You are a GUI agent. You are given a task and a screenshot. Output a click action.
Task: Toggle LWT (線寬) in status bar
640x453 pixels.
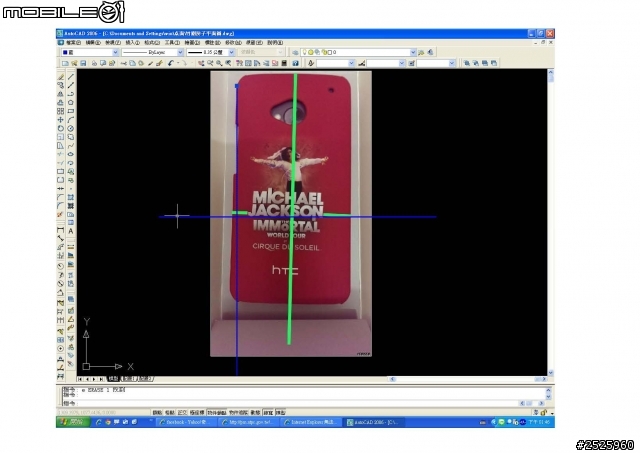(268, 413)
